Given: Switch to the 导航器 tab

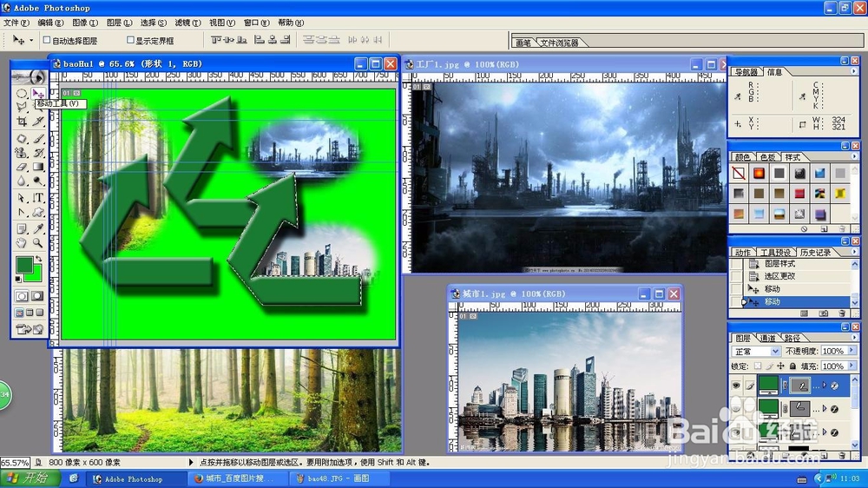Looking at the screenshot, I should (x=746, y=72).
